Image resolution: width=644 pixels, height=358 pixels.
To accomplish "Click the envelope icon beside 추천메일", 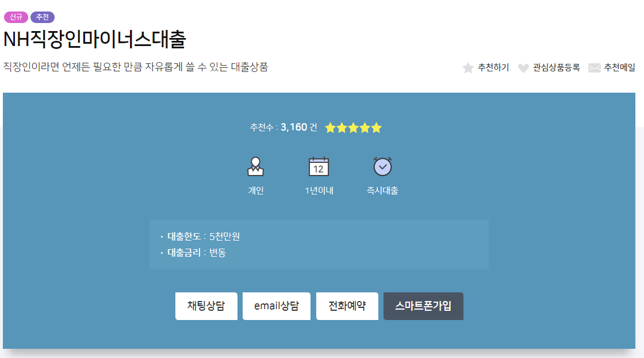I will (595, 68).
